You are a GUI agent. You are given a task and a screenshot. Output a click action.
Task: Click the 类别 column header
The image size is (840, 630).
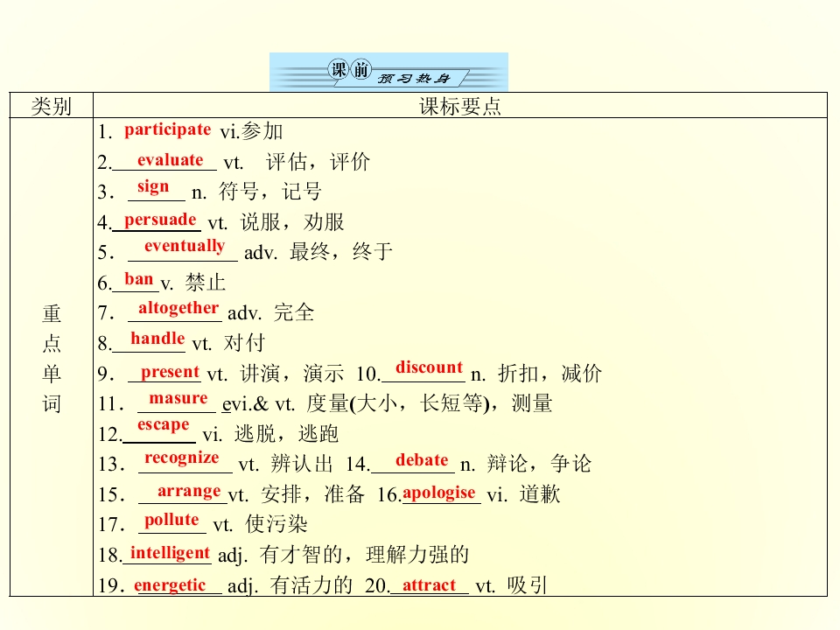(x=51, y=107)
